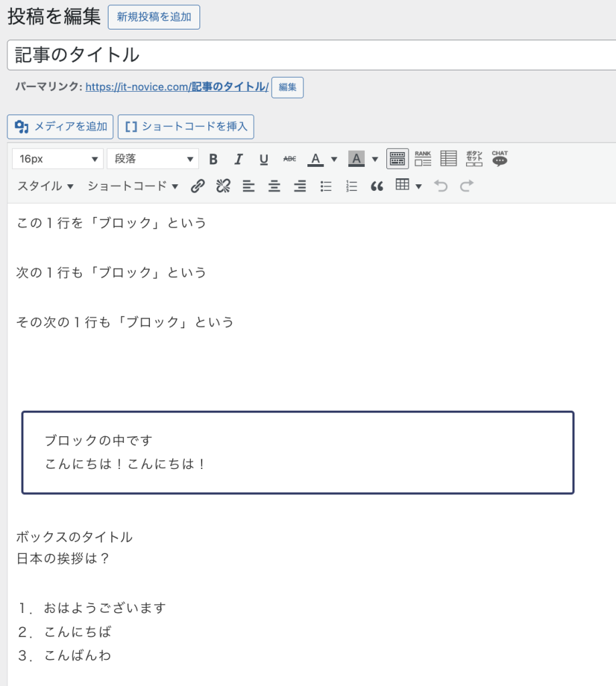This screenshot has height=686, width=616.
Task: Insert a blockquote
Action: tap(377, 186)
